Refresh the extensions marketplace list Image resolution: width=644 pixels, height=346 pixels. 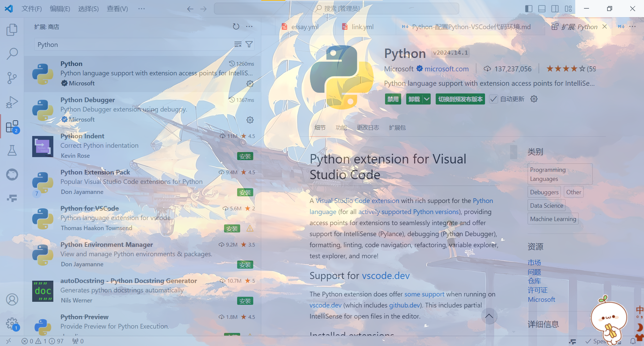pyautogui.click(x=236, y=26)
